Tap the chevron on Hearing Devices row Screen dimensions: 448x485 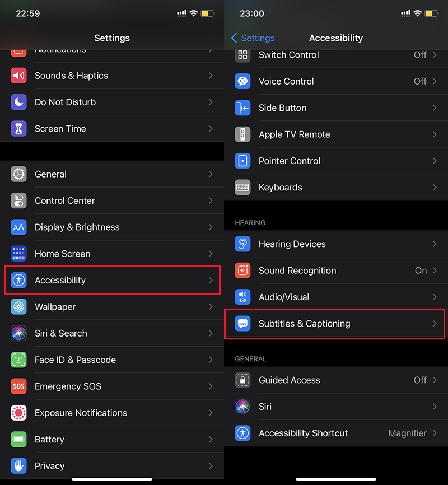pyautogui.click(x=435, y=244)
